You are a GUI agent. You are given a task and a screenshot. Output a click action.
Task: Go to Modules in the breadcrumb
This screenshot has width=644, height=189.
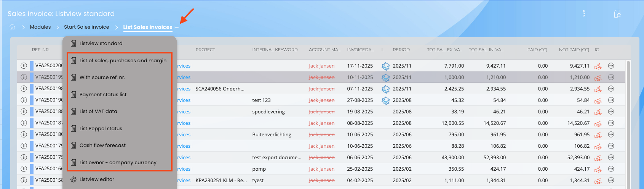40,27
